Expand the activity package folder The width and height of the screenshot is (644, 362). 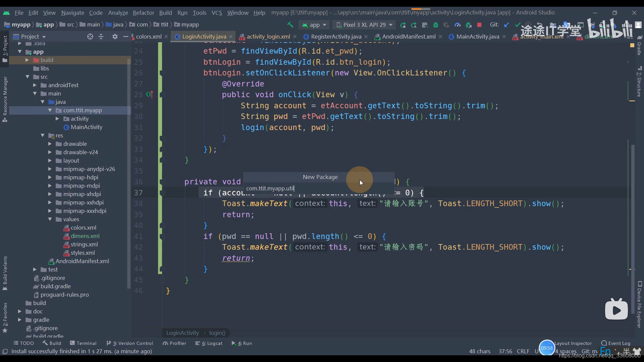[x=57, y=119]
